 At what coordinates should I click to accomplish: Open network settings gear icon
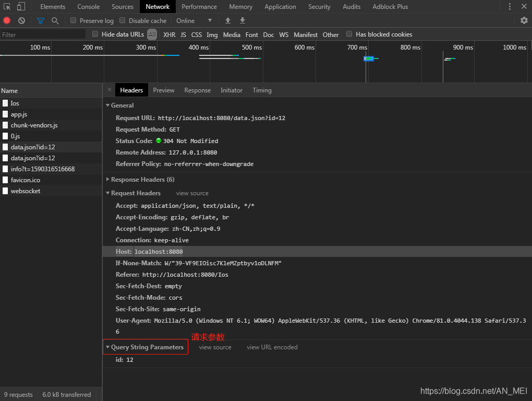click(524, 20)
